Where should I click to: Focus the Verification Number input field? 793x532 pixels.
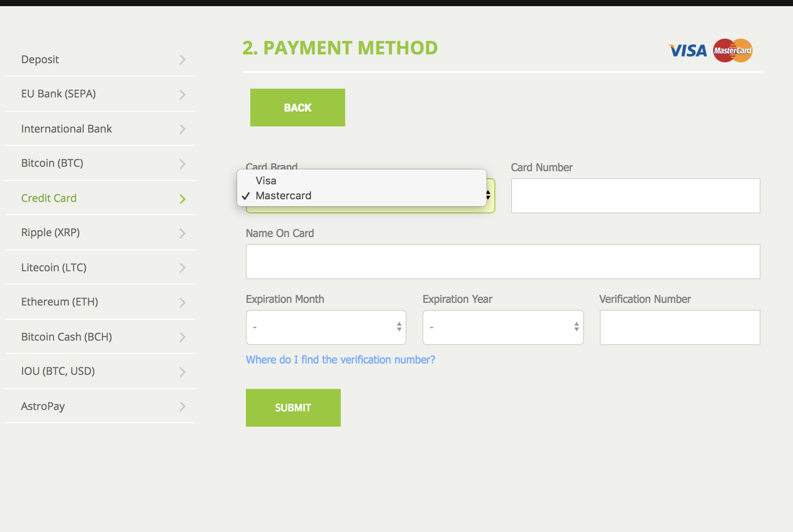680,327
